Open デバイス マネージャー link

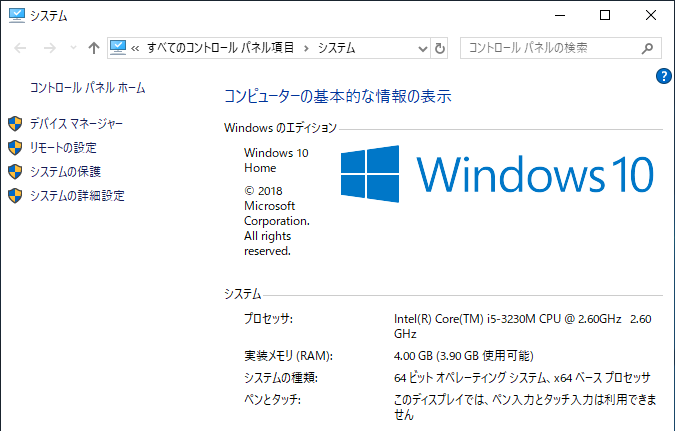76,124
